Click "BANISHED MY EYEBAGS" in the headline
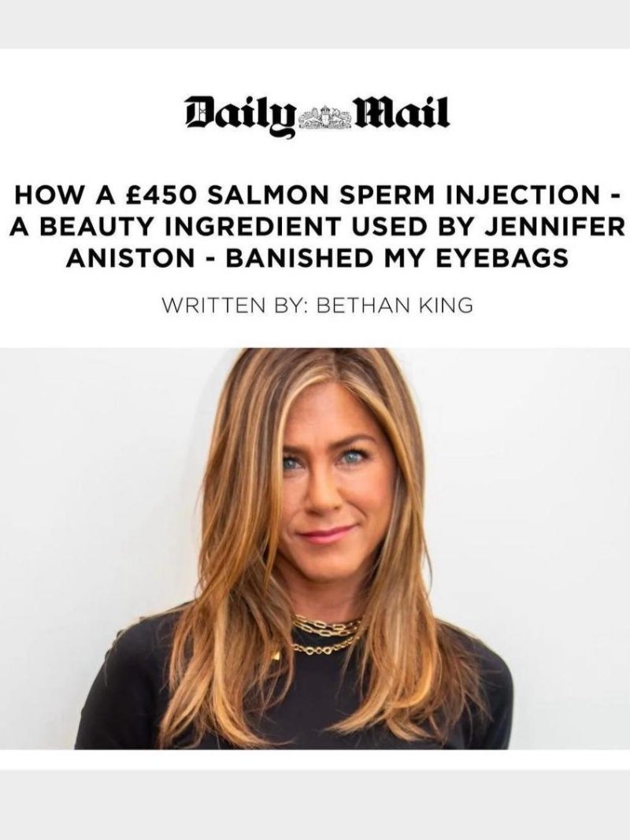This screenshot has height=840, width=630. coord(397,258)
